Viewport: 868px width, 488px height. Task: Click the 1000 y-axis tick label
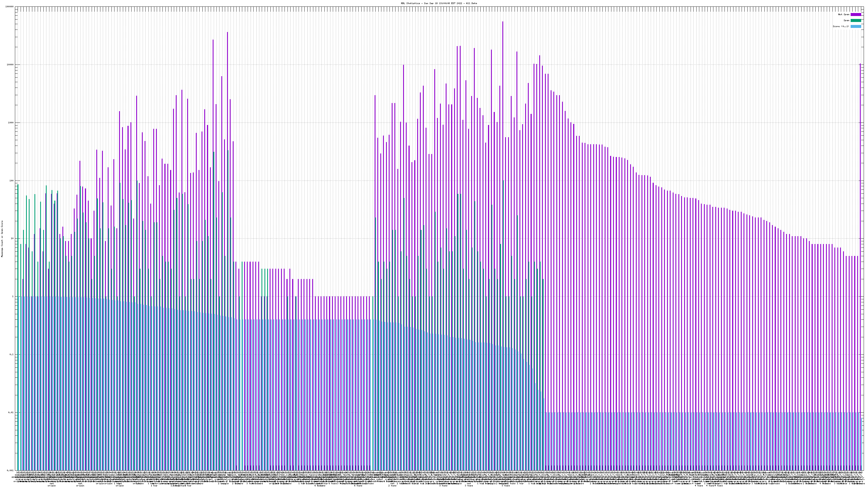(11, 123)
